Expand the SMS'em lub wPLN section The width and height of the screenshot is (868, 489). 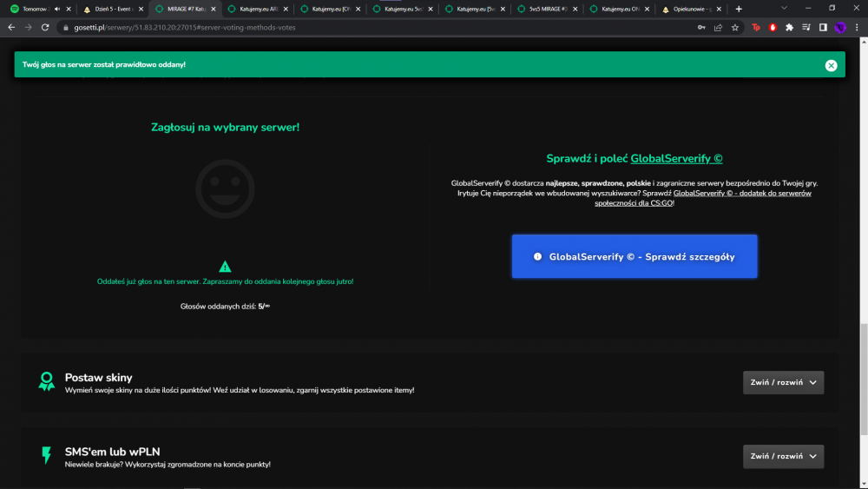point(783,456)
